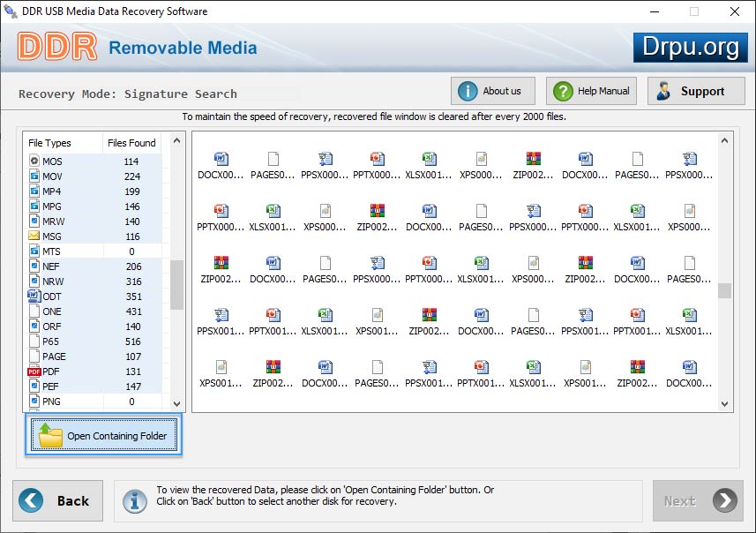This screenshot has height=533, width=756.
Task: Click the Files Found column header
Action: (x=131, y=143)
